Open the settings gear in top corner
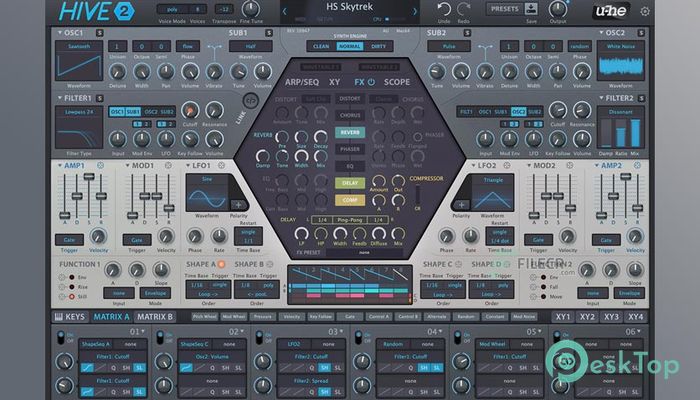This screenshot has width=700, height=400. click(x=645, y=12)
